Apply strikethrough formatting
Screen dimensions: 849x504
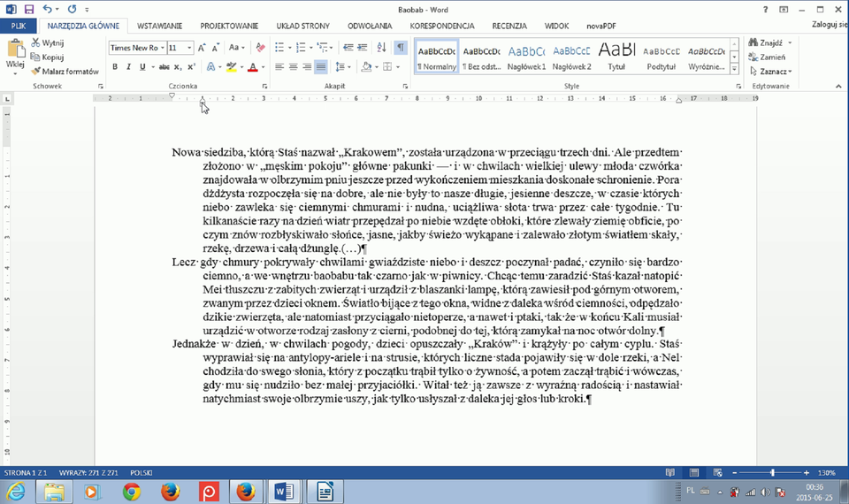pos(164,67)
